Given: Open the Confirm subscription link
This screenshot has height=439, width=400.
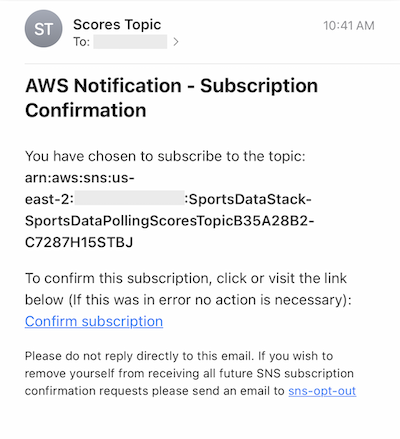Looking at the screenshot, I should (94, 321).
